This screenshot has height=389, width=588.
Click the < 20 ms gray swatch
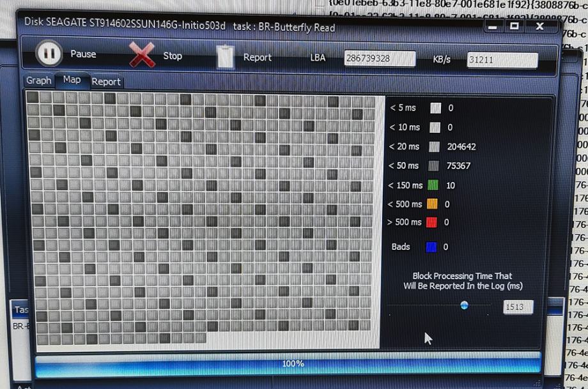(434, 146)
